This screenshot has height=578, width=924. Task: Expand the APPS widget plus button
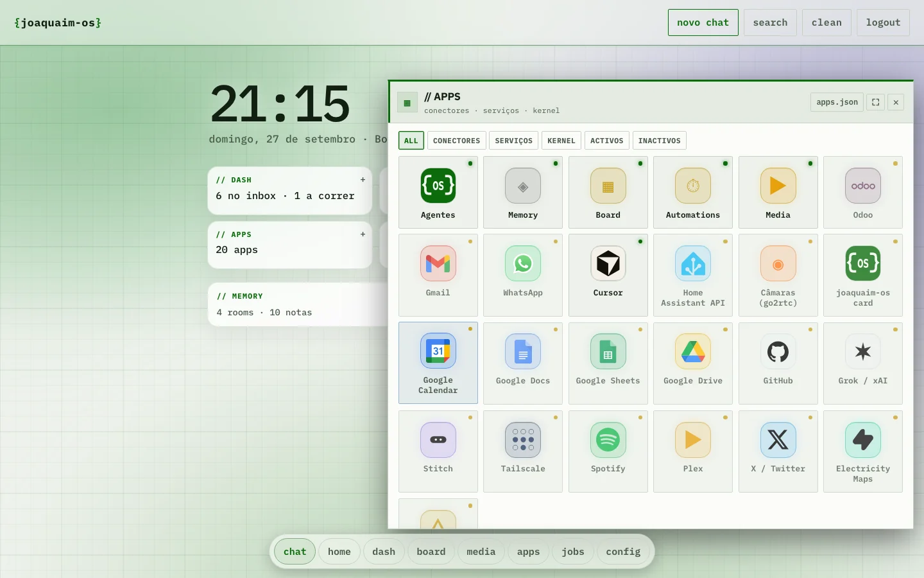click(363, 234)
